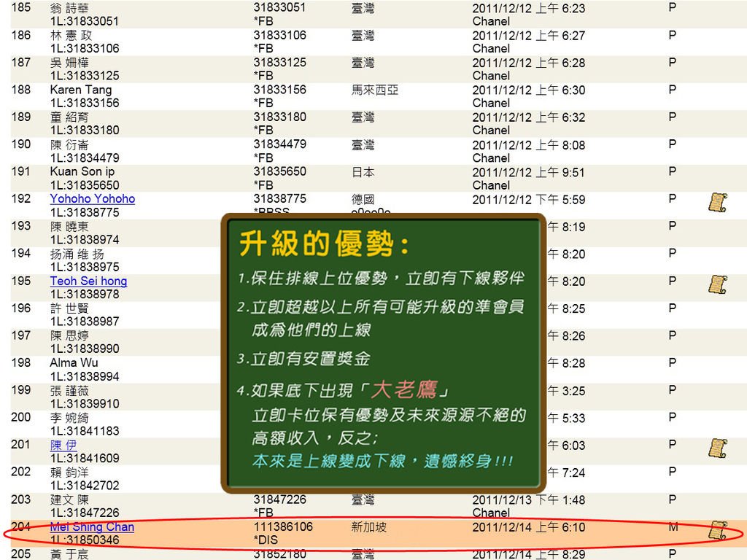Click the M status in row 204

click(673, 526)
